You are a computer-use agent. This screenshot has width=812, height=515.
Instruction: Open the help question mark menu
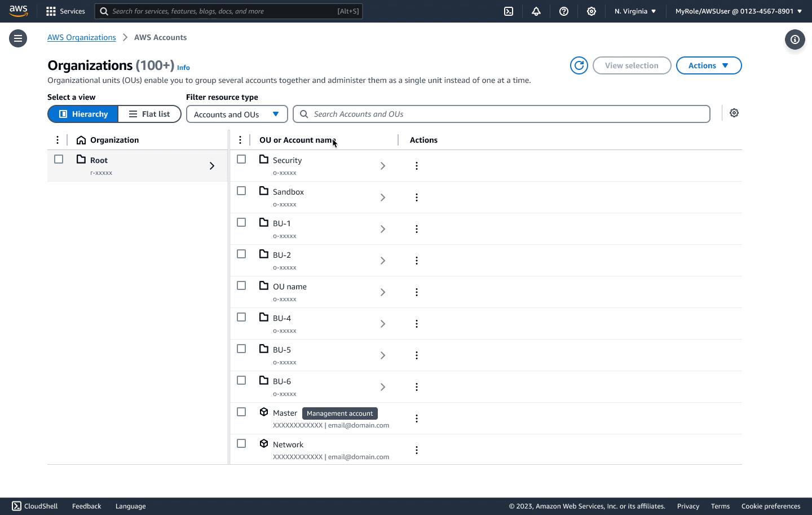[x=564, y=11]
